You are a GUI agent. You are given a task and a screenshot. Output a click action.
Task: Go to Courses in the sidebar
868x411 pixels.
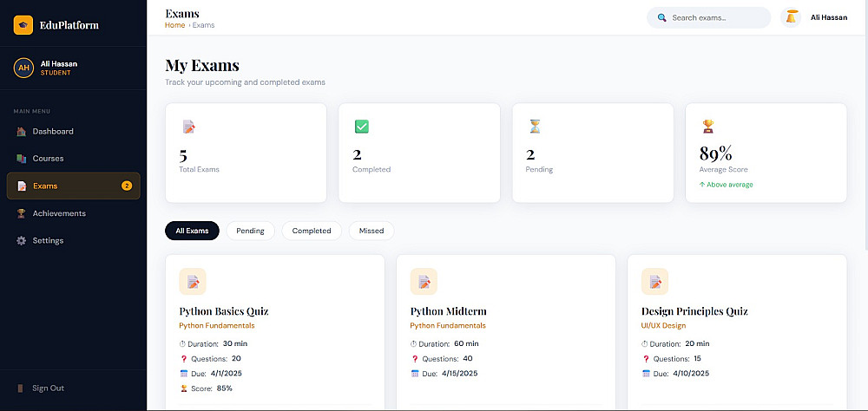48,159
